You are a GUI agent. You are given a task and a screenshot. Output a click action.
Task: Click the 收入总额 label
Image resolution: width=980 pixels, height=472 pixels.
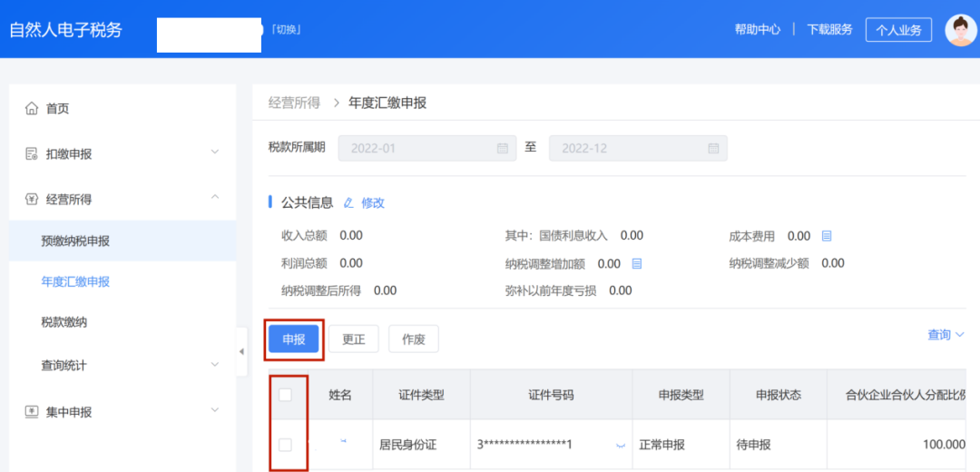[304, 236]
